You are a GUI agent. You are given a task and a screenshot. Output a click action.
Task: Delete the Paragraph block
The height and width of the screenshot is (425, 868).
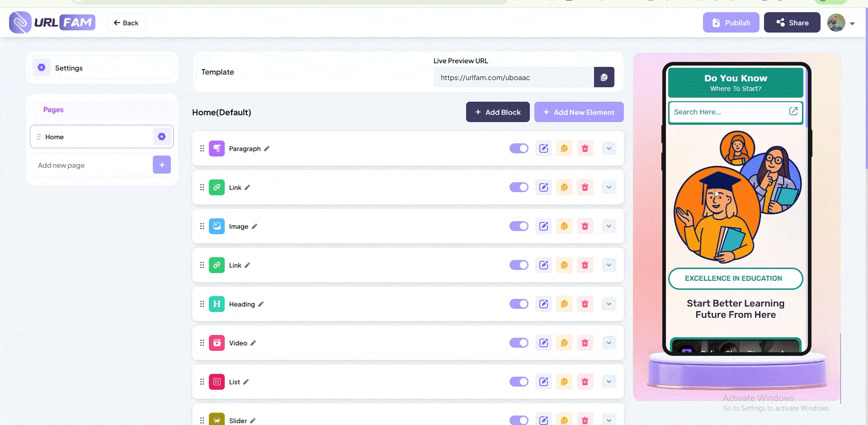pyautogui.click(x=585, y=149)
